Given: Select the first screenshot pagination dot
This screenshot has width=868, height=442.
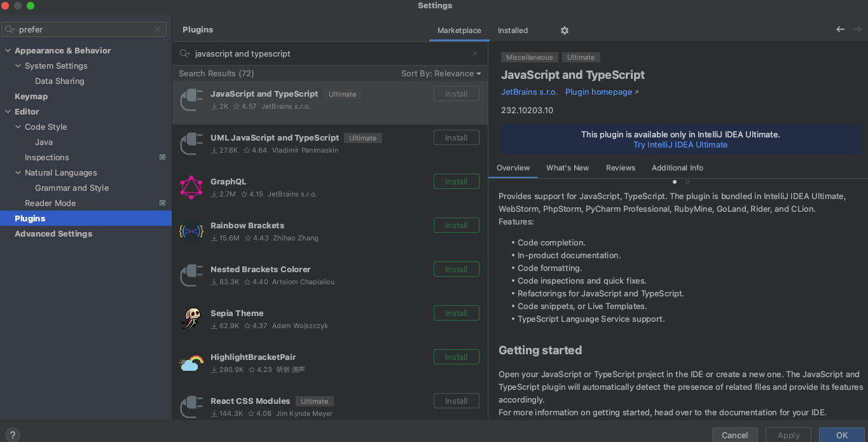Looking at the screenshot, I should pyautogui.click(x=675, y=182).
